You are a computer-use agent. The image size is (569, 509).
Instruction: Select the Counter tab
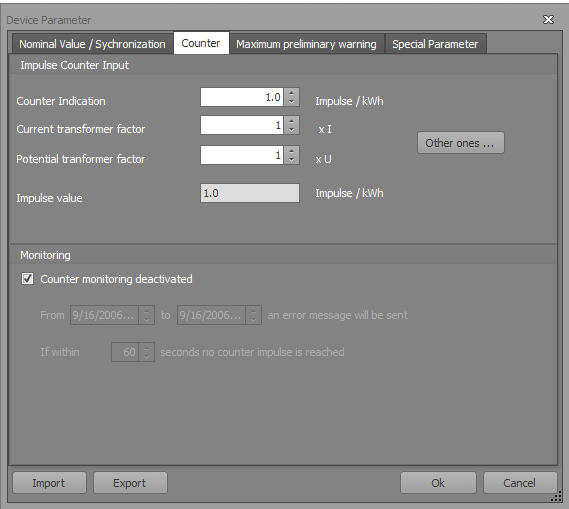tap(201, 43)
